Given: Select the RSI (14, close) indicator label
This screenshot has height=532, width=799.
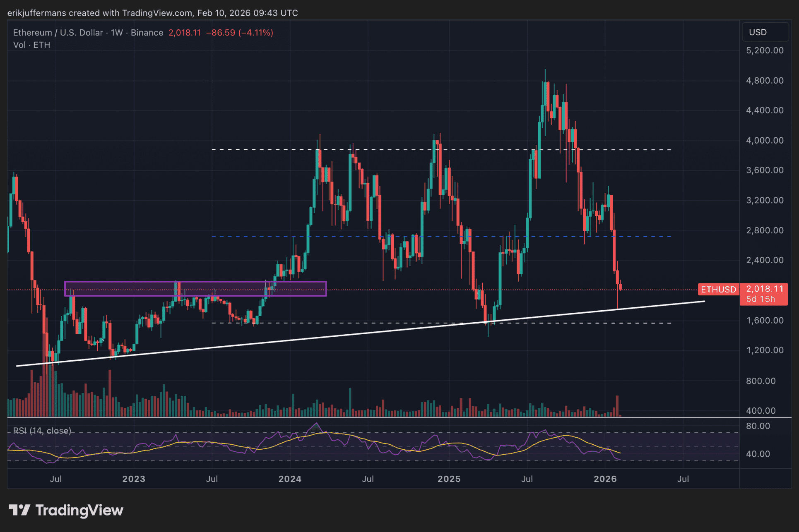Looking at the screenshot, I should coord(42,431).
